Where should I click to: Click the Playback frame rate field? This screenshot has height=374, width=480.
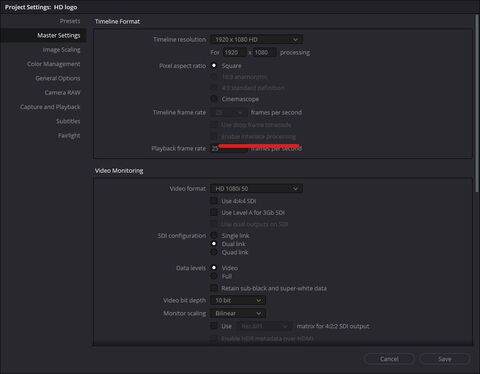coord(229,149)
